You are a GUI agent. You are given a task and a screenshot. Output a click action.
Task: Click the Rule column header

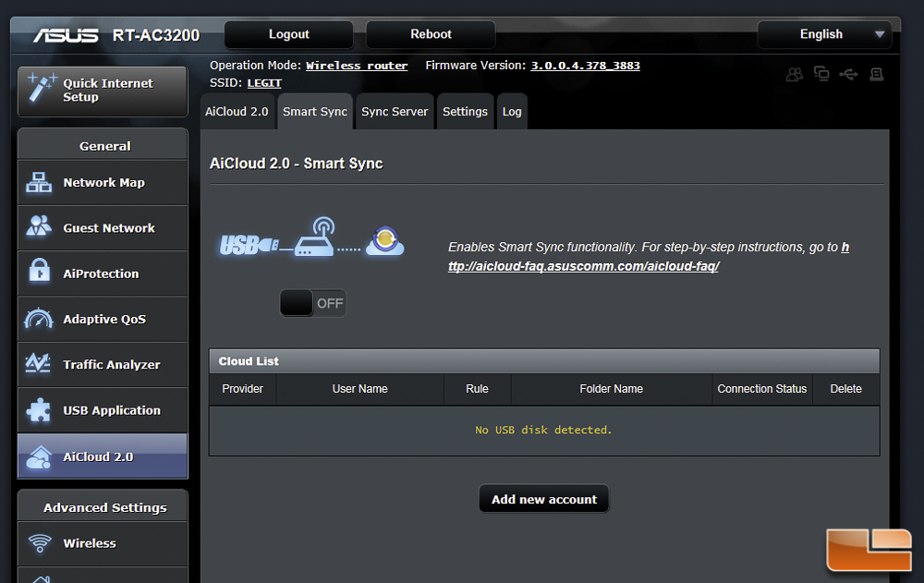pyautogui.click(x=477, y=389)
